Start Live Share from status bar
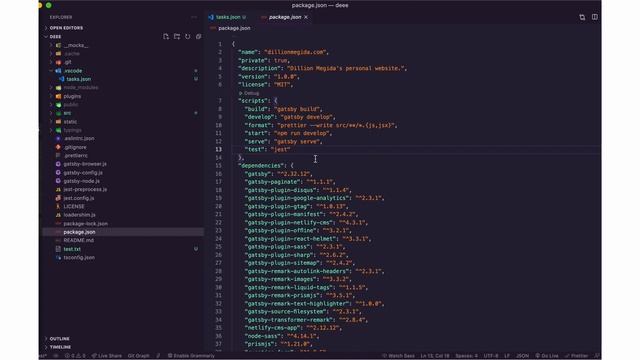The image size is (640, 360). 107,356
